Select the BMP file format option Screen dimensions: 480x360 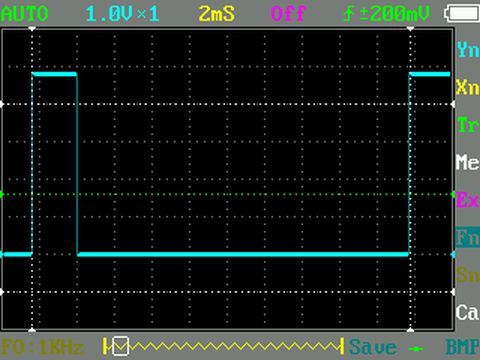coord(463,347)
